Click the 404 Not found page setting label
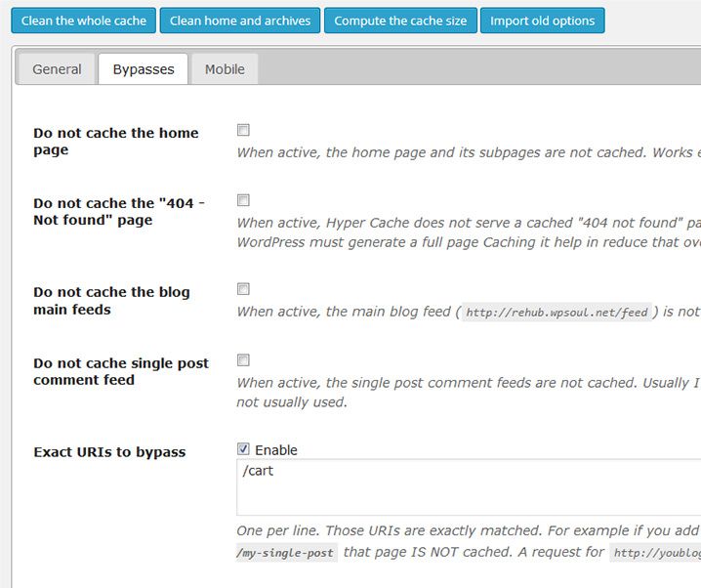Screen dimensions: 701x588 (119, 212)
